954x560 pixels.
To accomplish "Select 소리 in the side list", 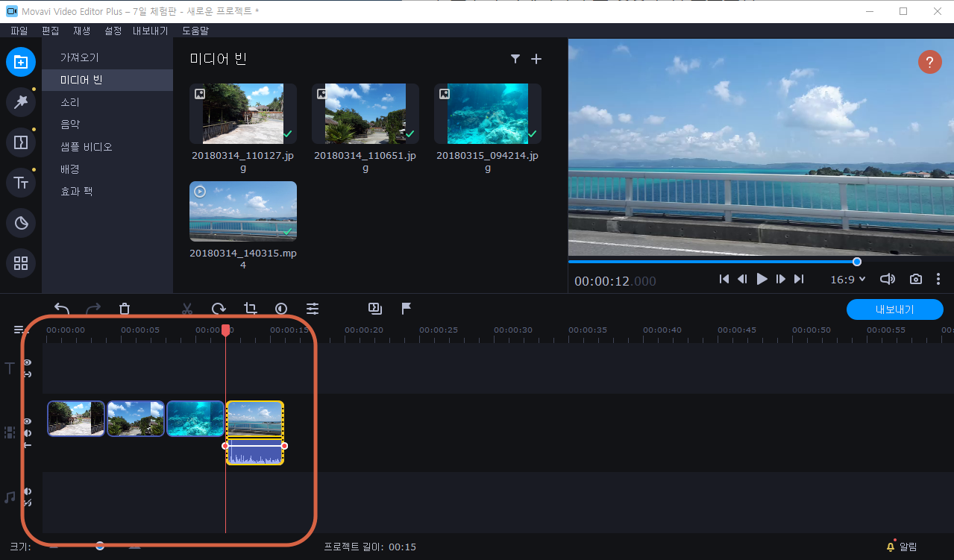I will click(107, 102).
